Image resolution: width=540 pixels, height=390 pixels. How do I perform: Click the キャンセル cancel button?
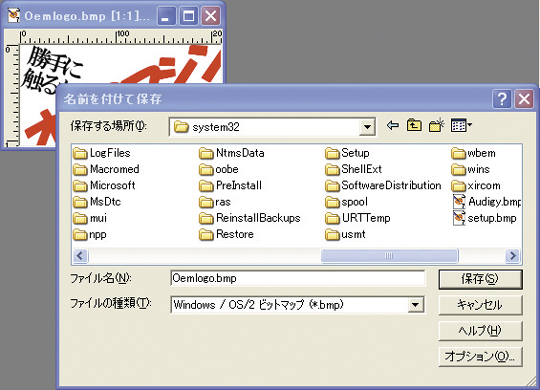pos(480,305)
